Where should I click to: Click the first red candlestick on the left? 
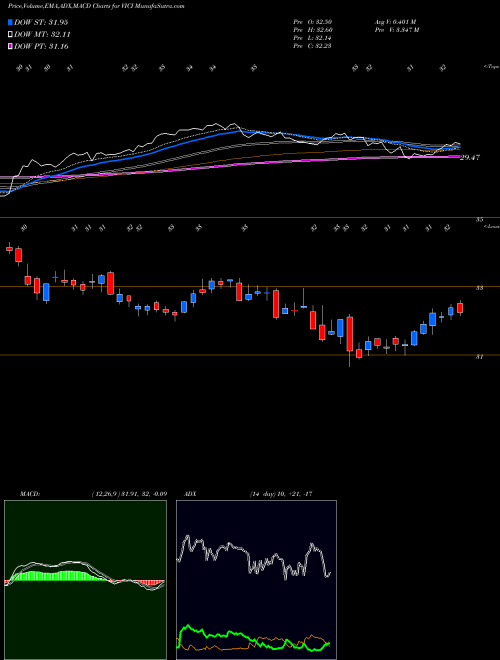coord(9,249)
